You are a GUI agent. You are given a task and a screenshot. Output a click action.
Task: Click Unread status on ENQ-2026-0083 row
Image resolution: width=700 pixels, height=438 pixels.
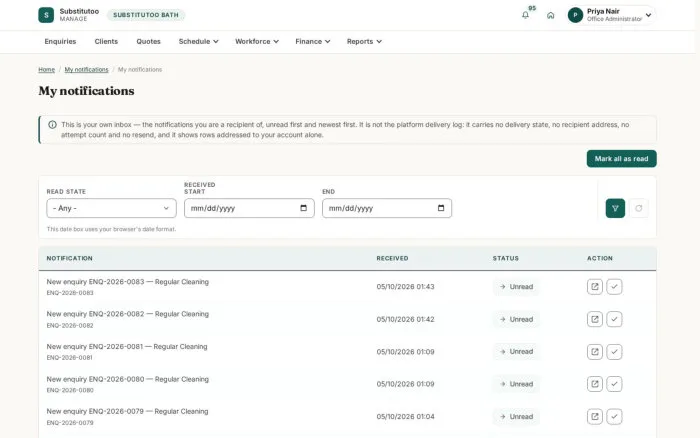[x=516, y=287]
